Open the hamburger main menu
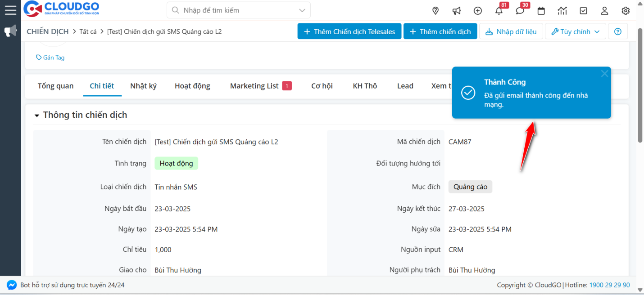Screen dimensions: 644x295 (x=10, y=10)
